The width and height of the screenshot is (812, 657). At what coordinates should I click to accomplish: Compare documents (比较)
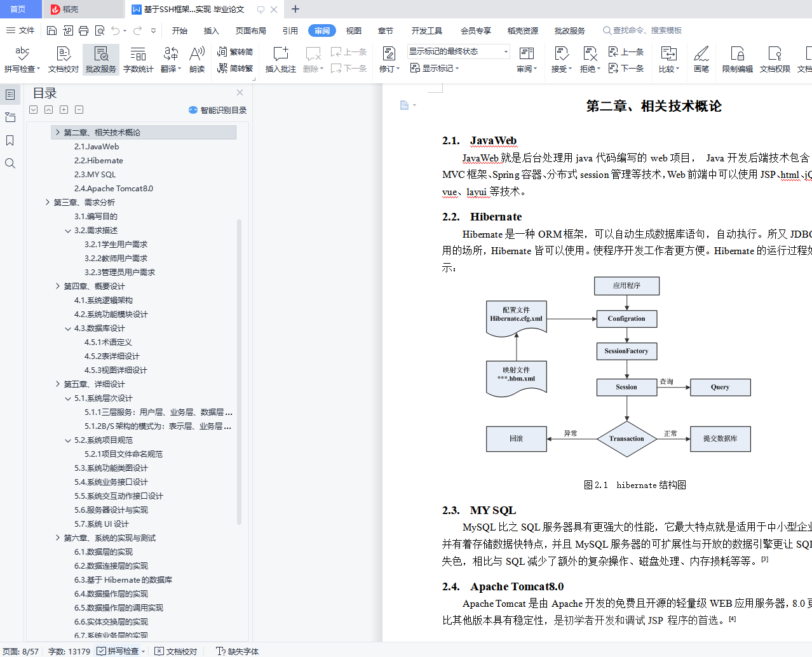coord(668,60)
